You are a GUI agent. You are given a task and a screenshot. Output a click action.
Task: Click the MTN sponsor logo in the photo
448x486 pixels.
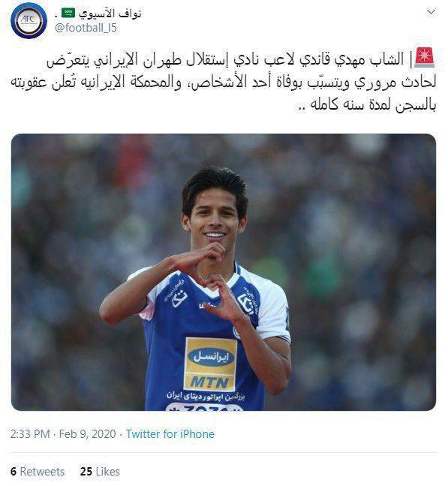coord(210,382)
